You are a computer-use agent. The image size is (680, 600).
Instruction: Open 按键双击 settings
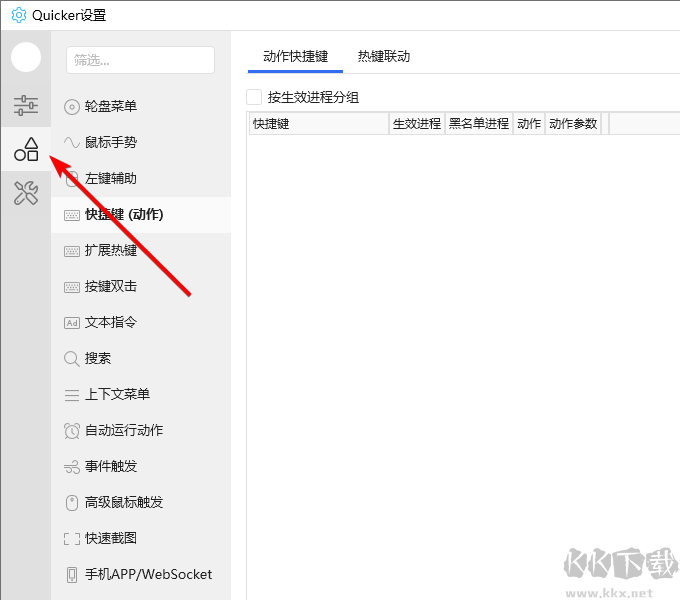click(x=141, y=287)
